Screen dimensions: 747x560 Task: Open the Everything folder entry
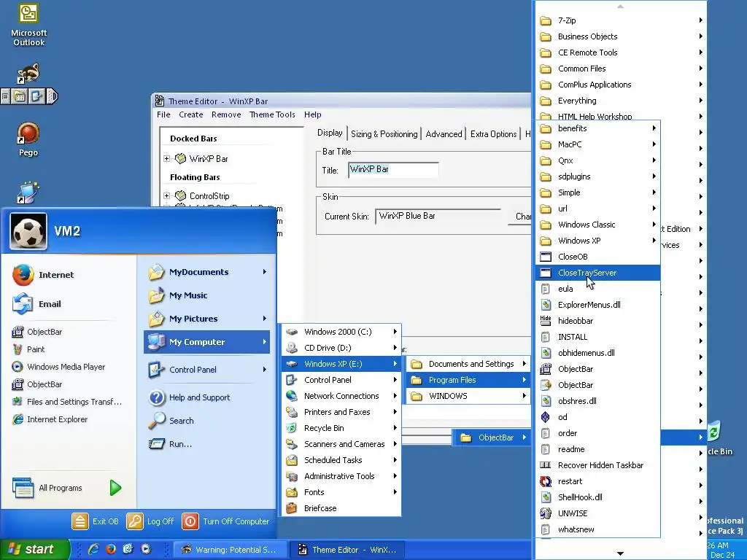(621, 101)
